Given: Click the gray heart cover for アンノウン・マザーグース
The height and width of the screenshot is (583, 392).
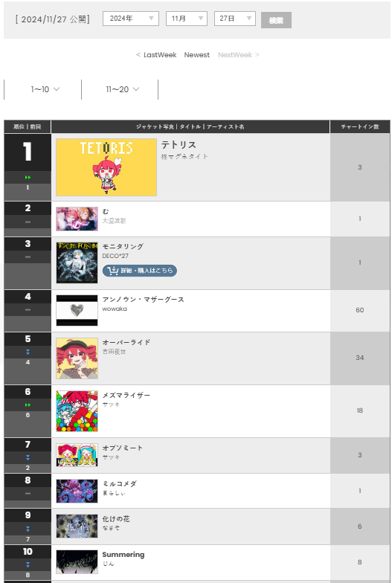Looking at the screenshot, I should click(x=77, y=311).
